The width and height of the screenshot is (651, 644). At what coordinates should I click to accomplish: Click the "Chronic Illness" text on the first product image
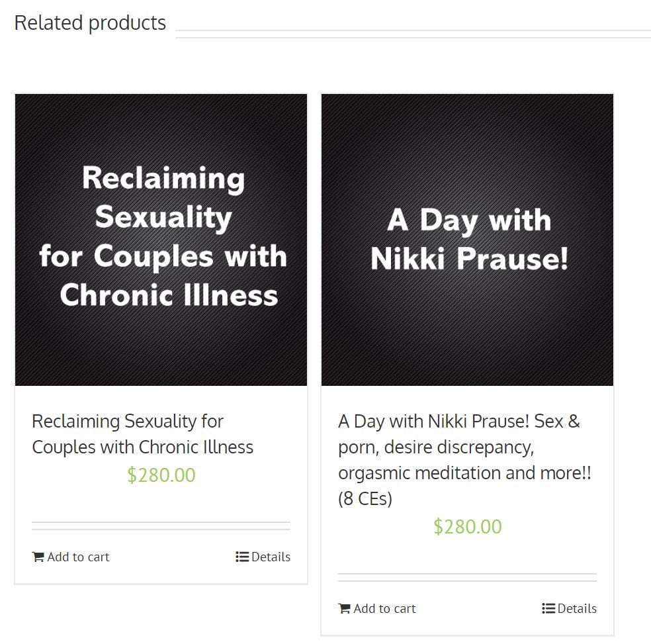pyautogui.click(x=169, y=295)
